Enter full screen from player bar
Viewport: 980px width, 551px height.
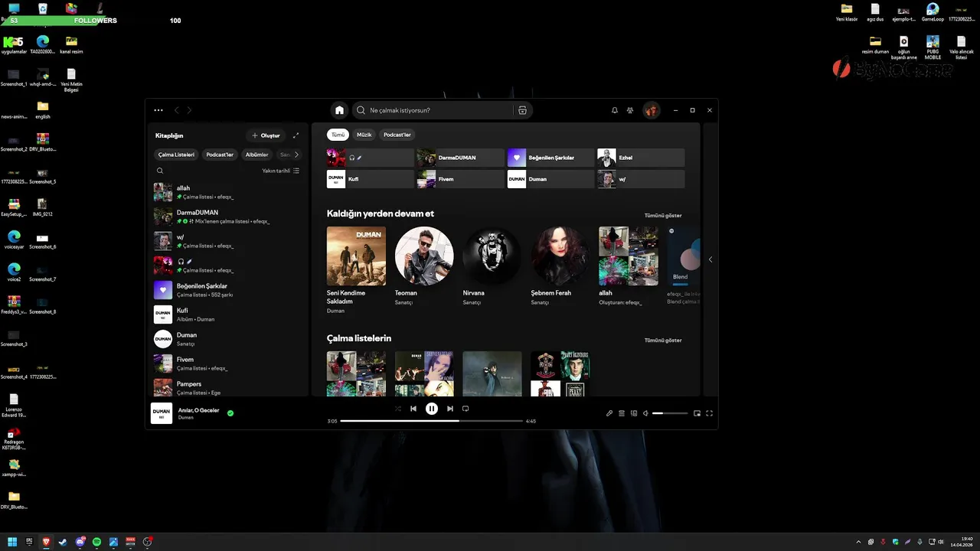(x=709, y=413)
